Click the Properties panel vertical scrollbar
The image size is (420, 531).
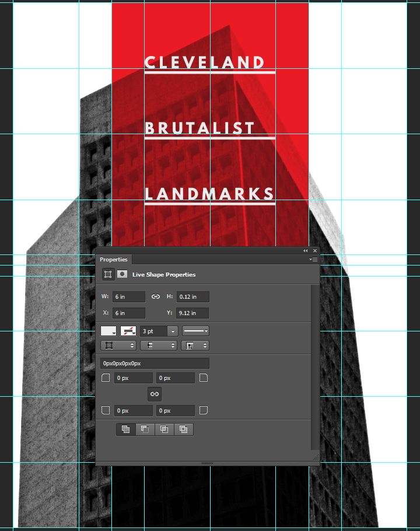tap(315, 367)
